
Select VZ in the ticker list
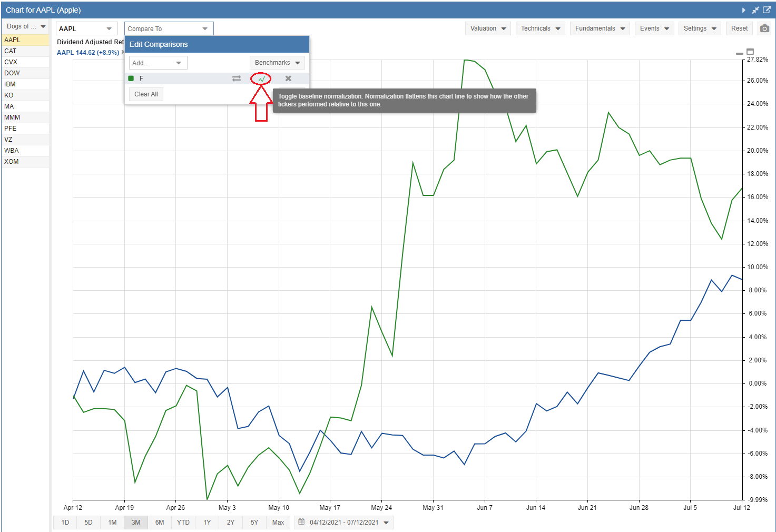pos(25,140)
